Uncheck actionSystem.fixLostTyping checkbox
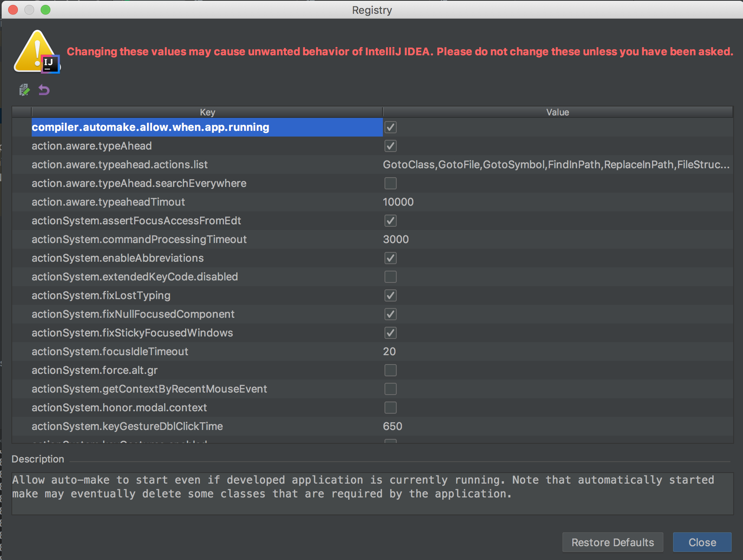The height and width of the screenshot is (560, 743). click(391, 295)
